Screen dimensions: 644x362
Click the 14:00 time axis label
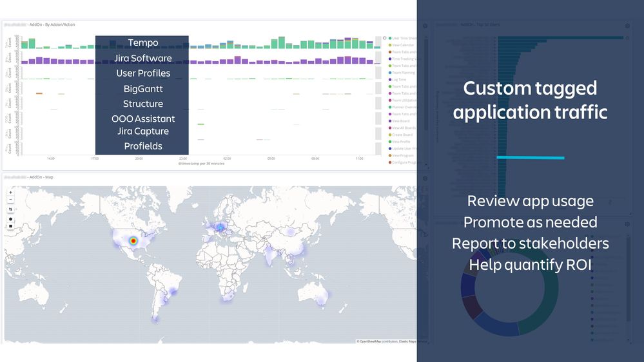[x=51, y=158]
